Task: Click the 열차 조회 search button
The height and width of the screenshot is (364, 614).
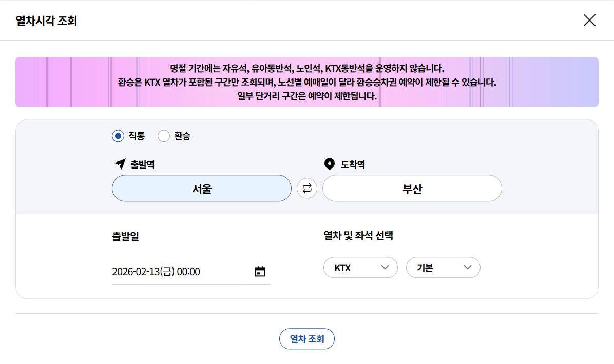Action: point(306,338)
